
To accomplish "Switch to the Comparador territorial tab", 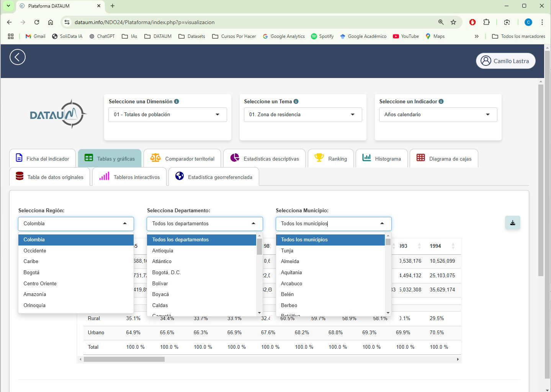I will pos(182,159).
